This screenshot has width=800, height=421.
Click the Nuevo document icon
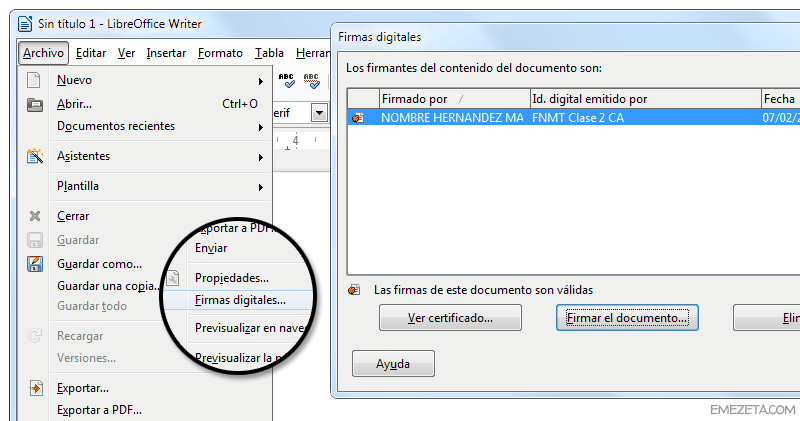click(x=34, y=80)
